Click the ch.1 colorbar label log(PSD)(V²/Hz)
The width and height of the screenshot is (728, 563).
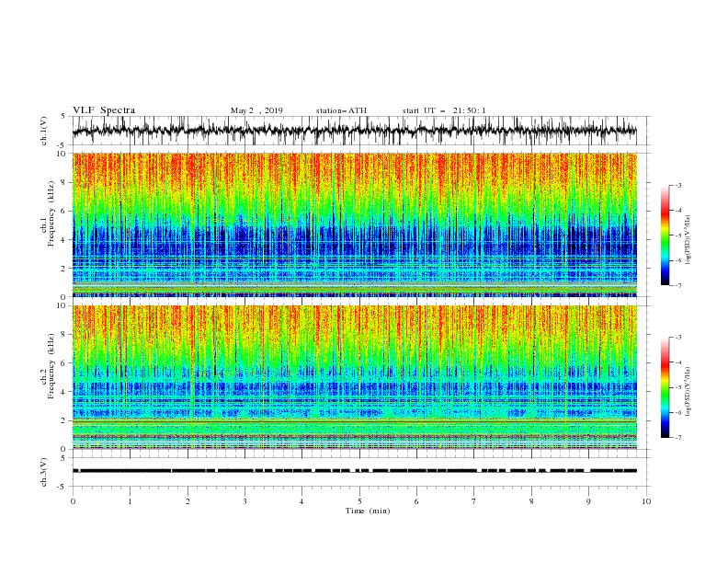click(x=688, y=240)
